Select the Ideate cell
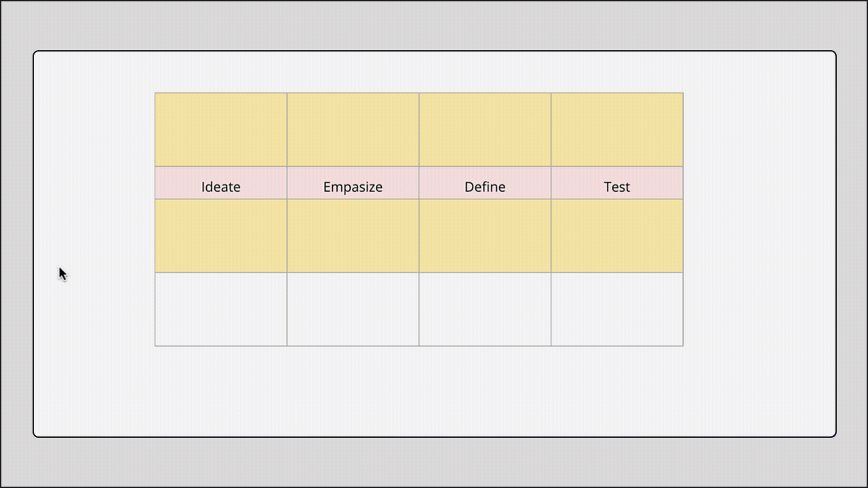Viewport: 868px width, 488px height. (221, 183)
